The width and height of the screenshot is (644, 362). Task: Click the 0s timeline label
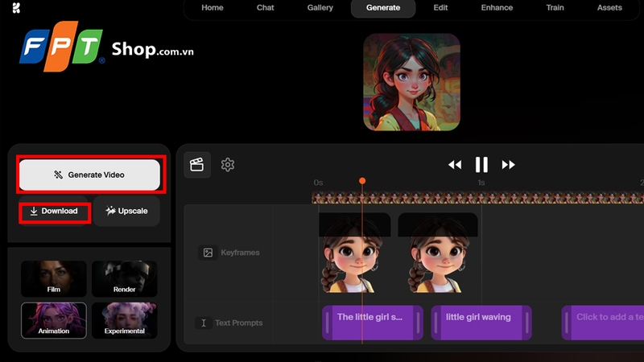click(318, 183)
